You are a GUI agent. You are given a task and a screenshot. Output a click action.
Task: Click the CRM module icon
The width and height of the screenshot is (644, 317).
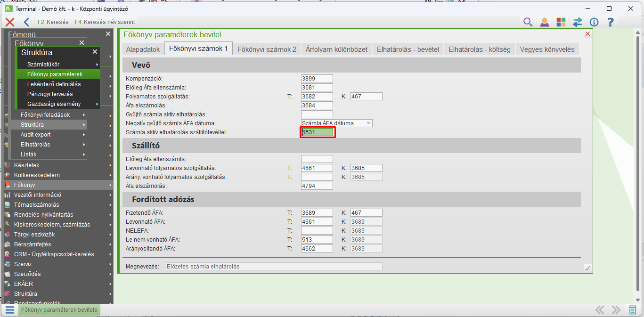pyautogui.click(x=7, y=254)
